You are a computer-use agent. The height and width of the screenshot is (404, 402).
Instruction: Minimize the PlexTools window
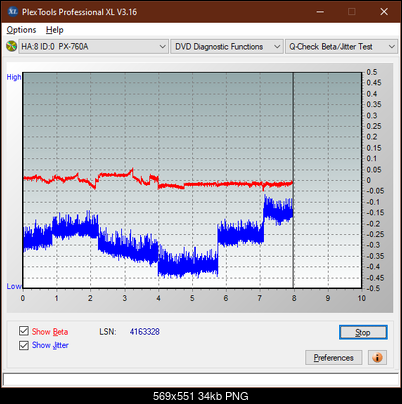[x=320, y=12]
